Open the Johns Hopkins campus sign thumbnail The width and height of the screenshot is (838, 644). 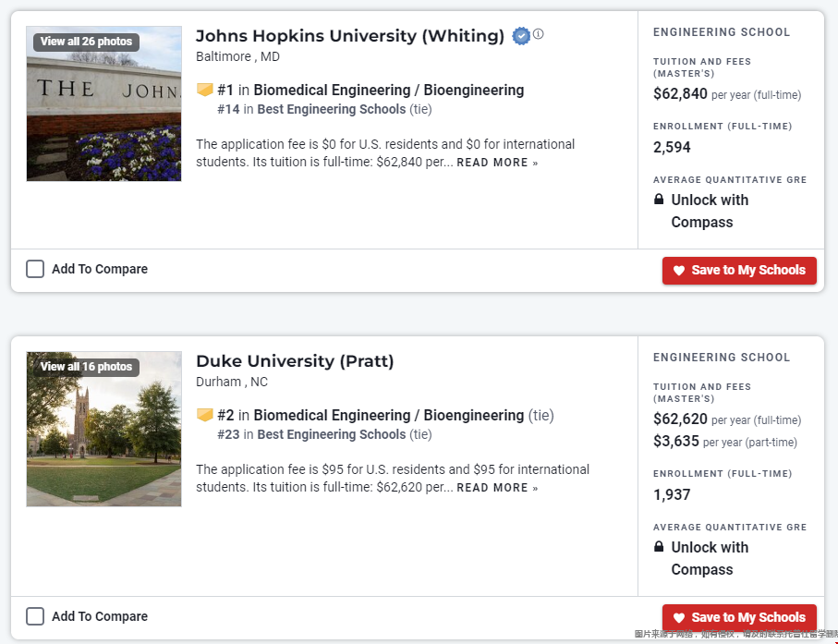point(103,103)
